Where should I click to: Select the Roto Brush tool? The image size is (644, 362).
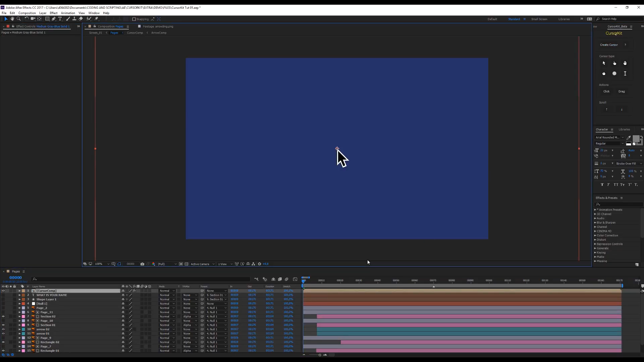(89, 19)
